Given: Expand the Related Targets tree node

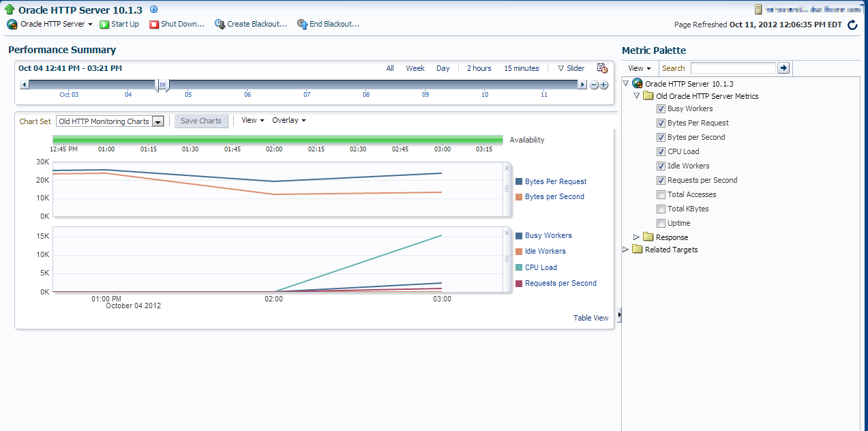Looking at the screenshot, I should click(626, 250).
